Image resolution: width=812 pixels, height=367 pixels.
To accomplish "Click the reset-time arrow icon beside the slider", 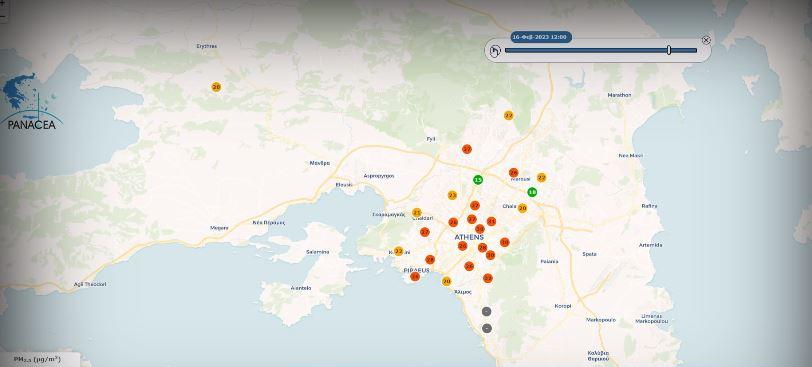I will pyautogui.click(x=495, y=51).
